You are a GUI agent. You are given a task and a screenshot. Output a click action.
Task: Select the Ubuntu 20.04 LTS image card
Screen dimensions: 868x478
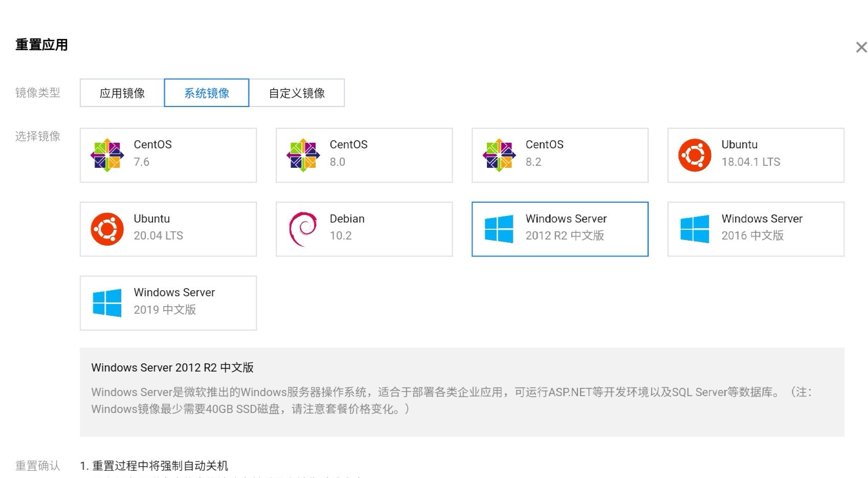(x=168, y=228)
